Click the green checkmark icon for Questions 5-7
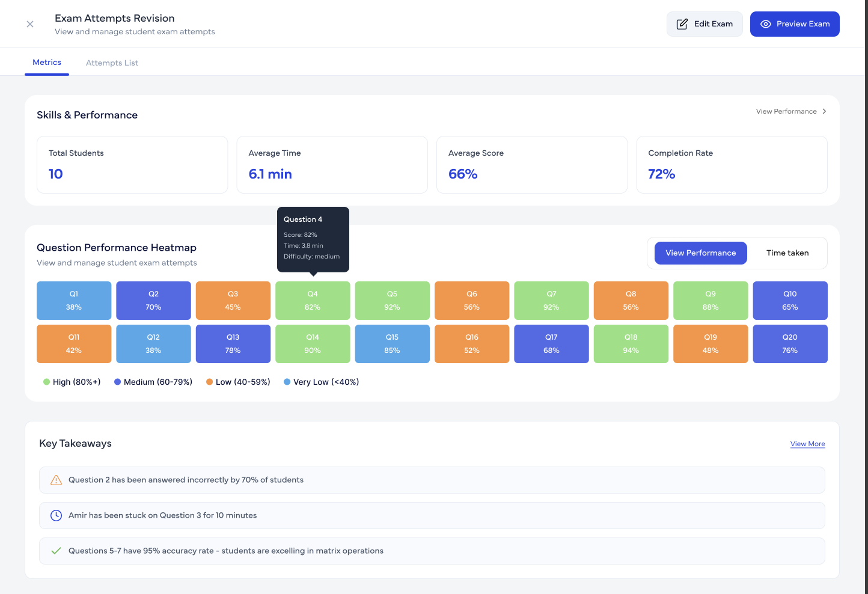Screen dimensions: 868x594 (x=56, y=551)
